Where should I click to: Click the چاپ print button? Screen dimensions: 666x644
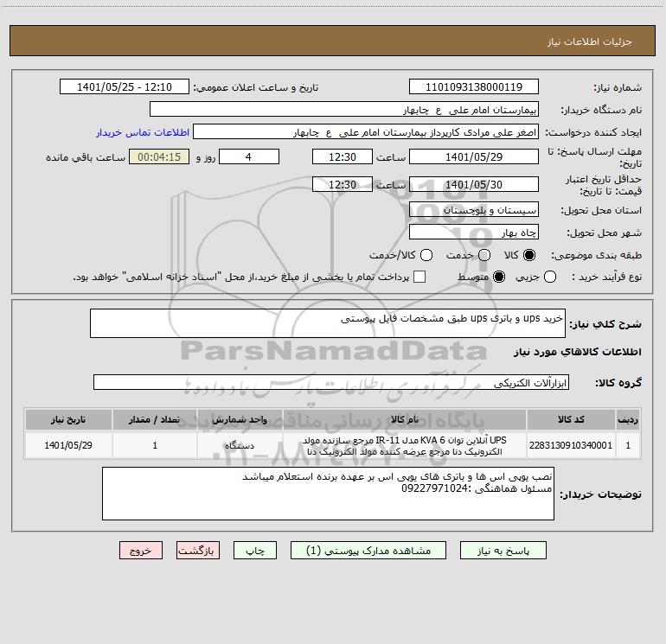(255, 551)
